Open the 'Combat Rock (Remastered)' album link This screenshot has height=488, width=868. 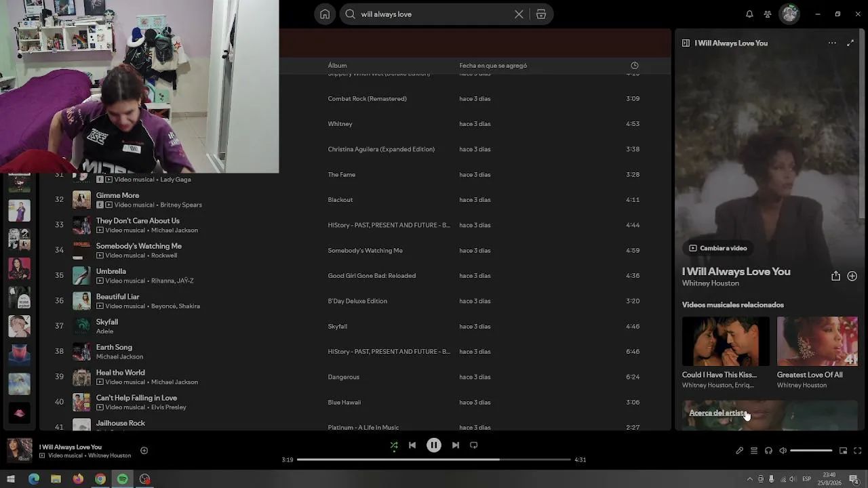coord(368,99)
